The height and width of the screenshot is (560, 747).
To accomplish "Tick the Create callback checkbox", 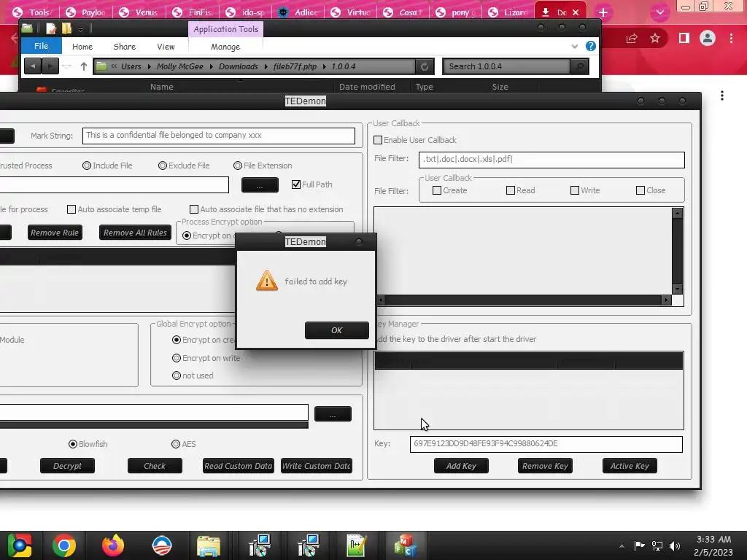I will 436,190.
